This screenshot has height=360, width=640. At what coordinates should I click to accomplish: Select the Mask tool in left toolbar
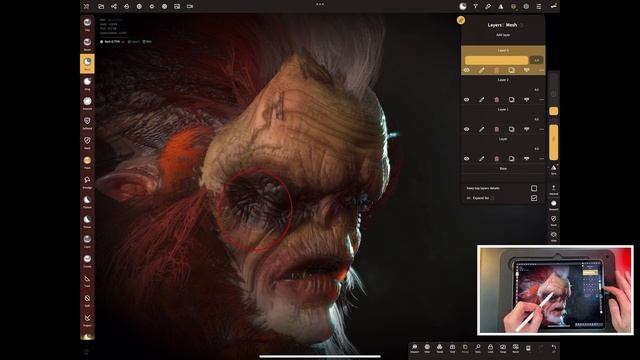tap(87, 142)
